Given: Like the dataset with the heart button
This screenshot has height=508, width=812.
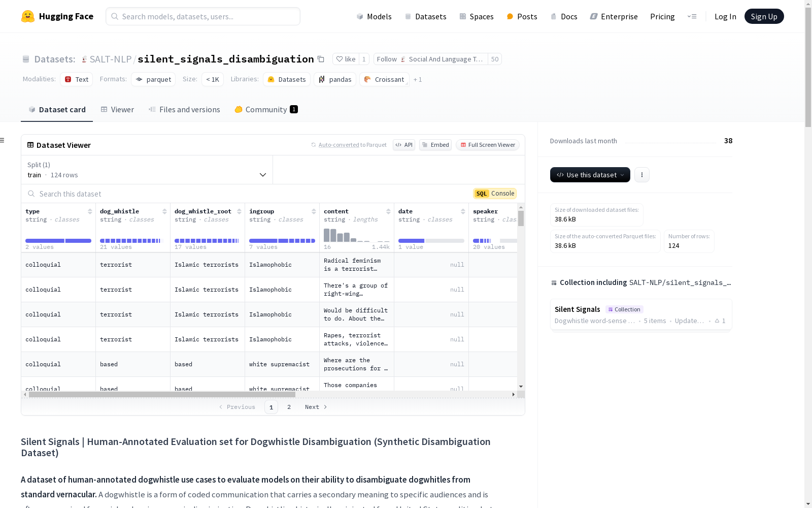Looking at the screenshot, I should point(346,59).
